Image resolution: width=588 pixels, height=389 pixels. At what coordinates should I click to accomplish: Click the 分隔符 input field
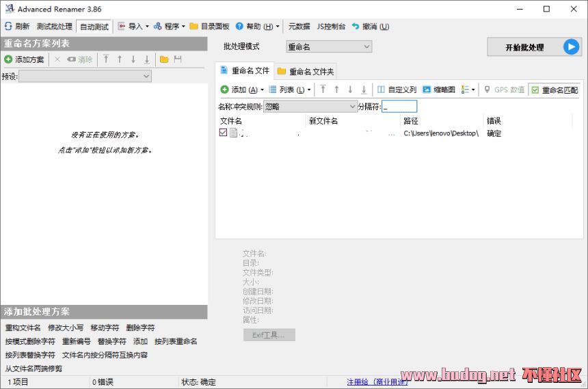click(x=399, y=107)
